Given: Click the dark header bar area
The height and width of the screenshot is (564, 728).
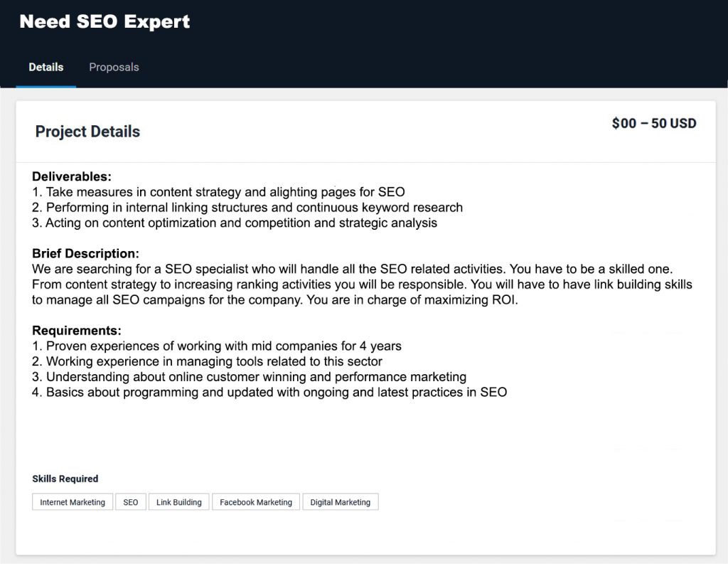Looking at the screenshot, I should coord(427,28).
